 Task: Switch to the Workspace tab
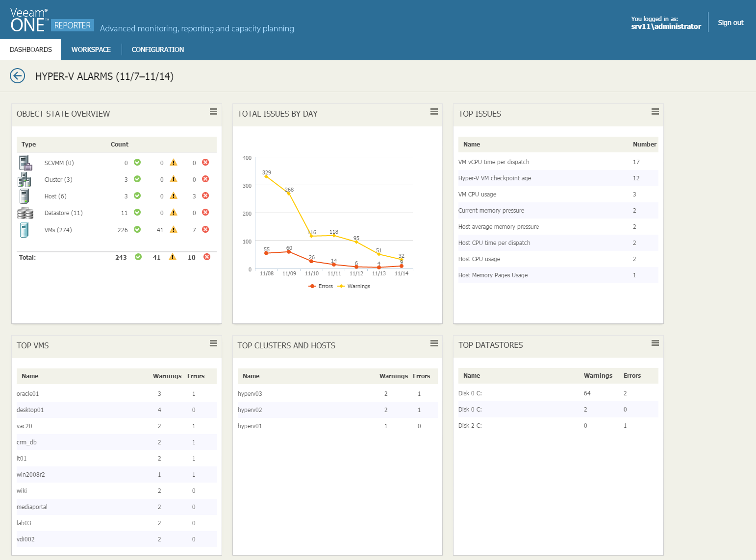pos(91,49)
